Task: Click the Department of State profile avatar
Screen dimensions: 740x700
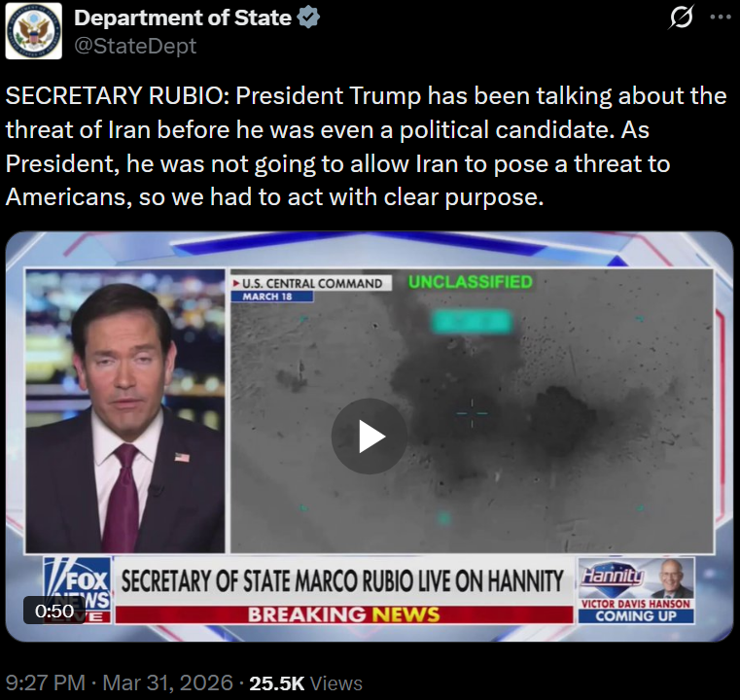Action: [33, 31]
